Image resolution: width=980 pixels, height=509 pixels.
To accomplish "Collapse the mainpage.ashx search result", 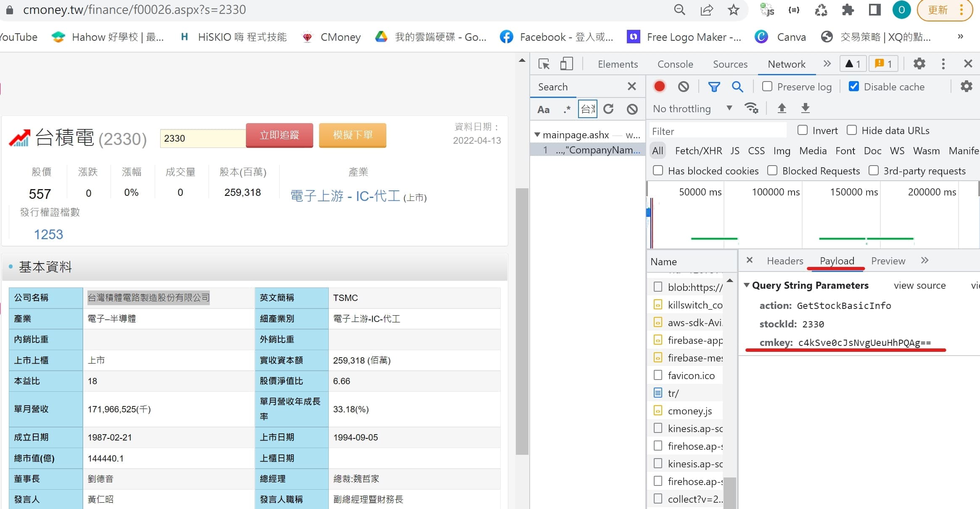I will point(537,135).
